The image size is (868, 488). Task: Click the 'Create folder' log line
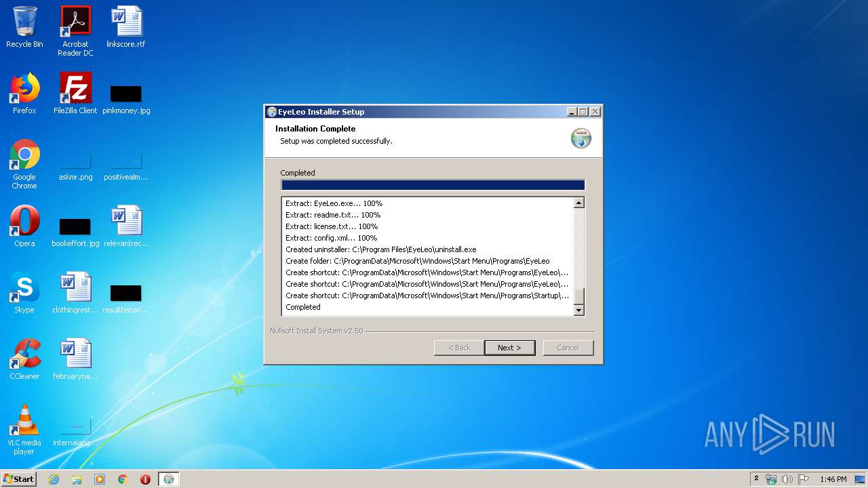point(418,261)
